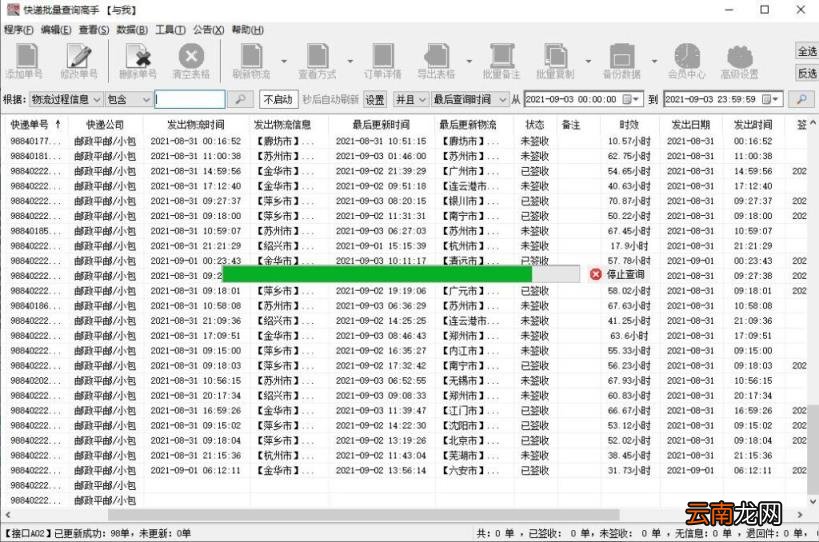Expand the arrow next to 导出表格
819x542 pixels.
pos(469,61)
